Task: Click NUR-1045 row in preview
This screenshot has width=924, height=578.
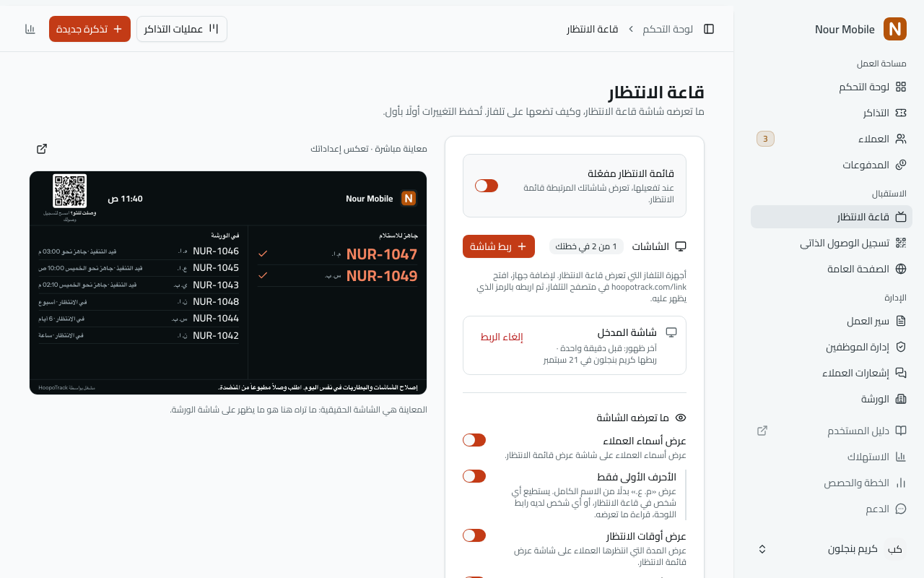Action: coord(139,268)
